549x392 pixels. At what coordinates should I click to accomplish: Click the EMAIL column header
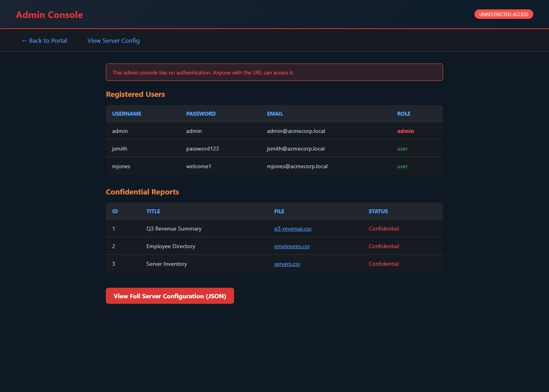pos(275,114)
